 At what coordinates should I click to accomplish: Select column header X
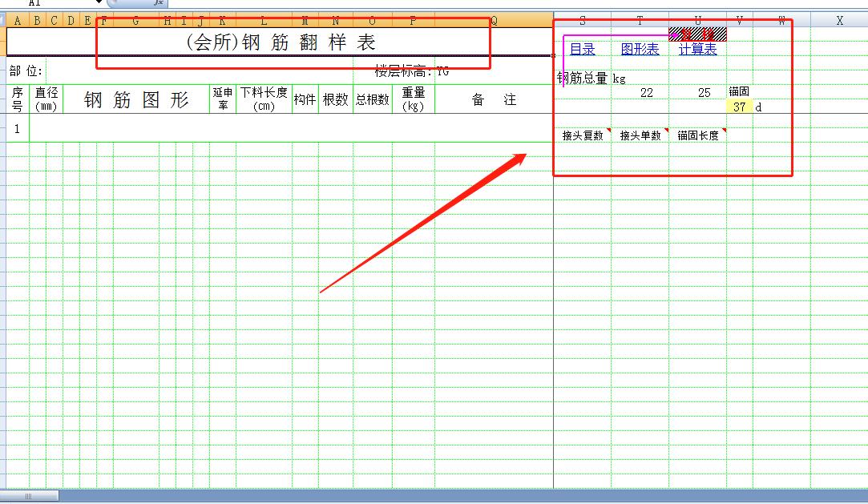pos(839,21)
